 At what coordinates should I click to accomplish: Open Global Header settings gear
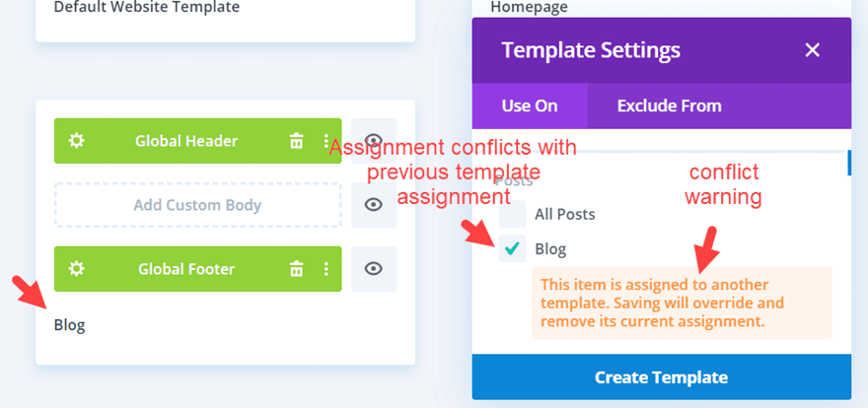coord(76,141)
